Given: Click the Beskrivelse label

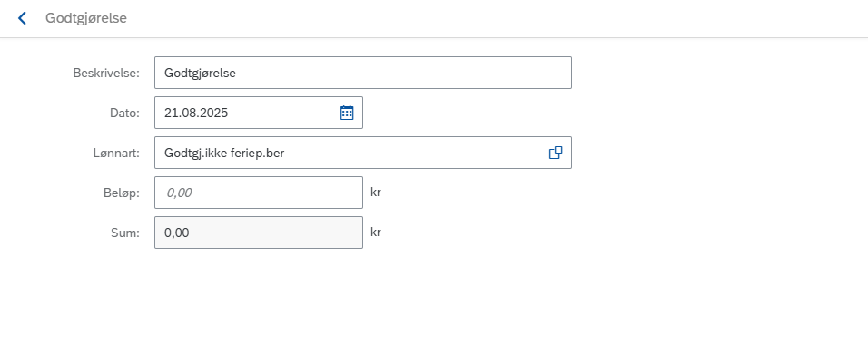Looking at the screenshot, I should tap(106, 73).
